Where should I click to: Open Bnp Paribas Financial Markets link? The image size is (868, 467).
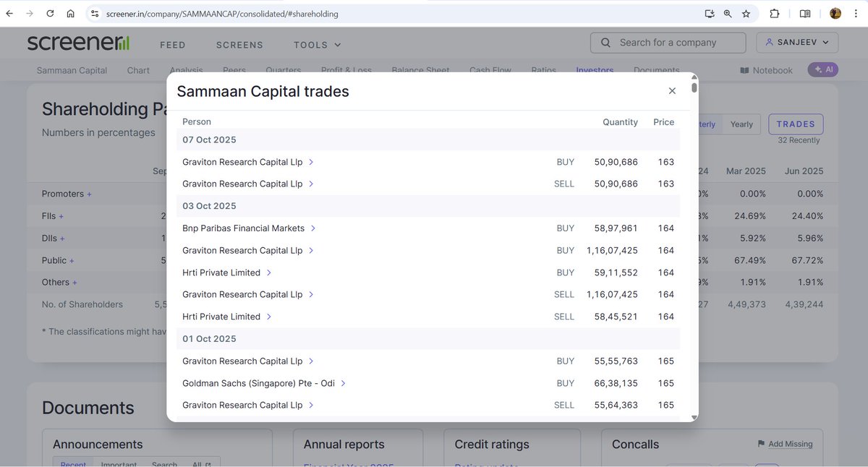click(x=250, y=228)
